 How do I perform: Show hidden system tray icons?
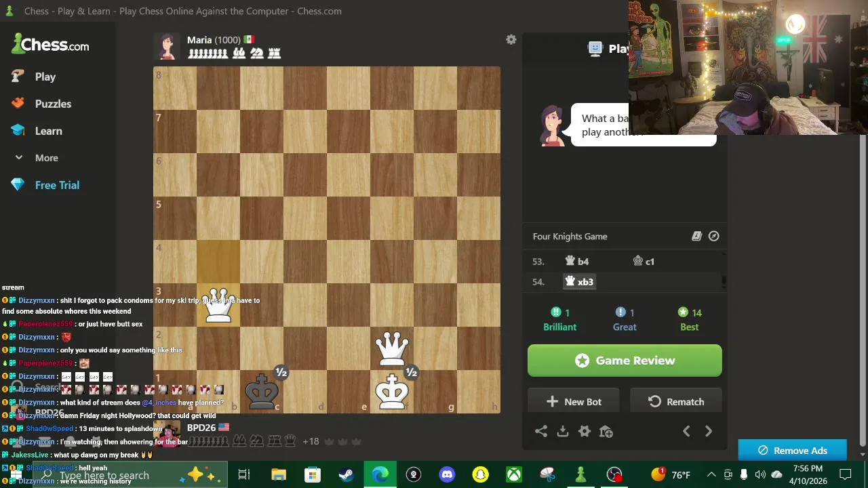[711, 474]
